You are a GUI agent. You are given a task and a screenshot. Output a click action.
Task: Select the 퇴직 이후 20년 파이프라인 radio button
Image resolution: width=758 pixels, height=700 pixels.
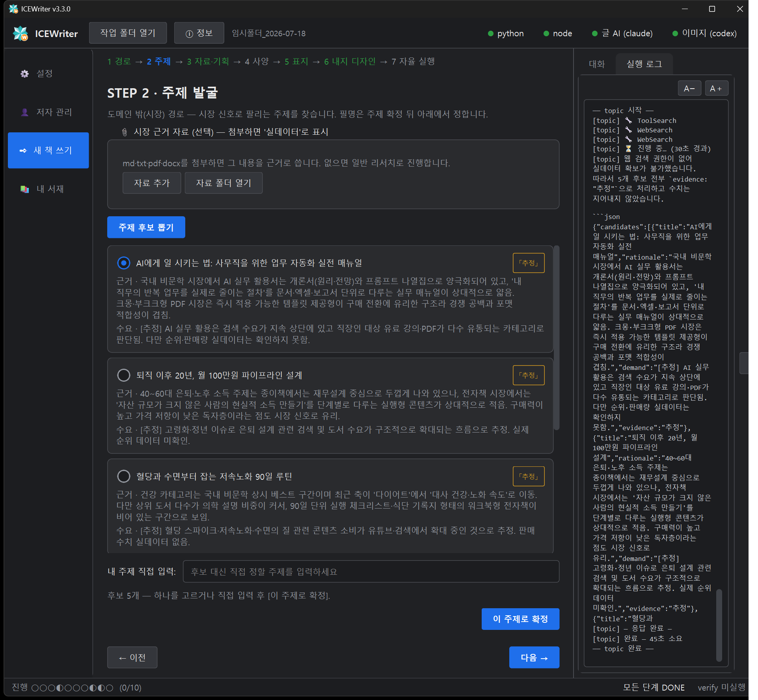pyautogui.click(x=124, y=375)
